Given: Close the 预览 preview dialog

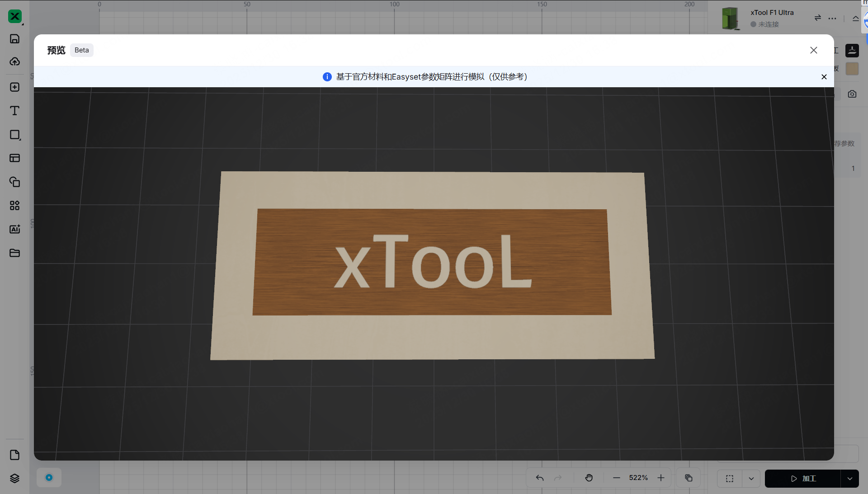Looking at the screenshot, I should 813,50.
